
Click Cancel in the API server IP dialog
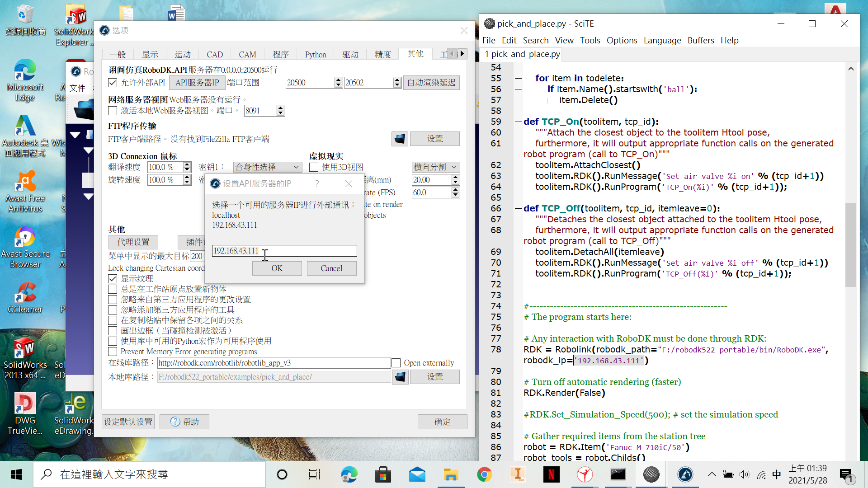pyautogui.click(x=331, y=268)
